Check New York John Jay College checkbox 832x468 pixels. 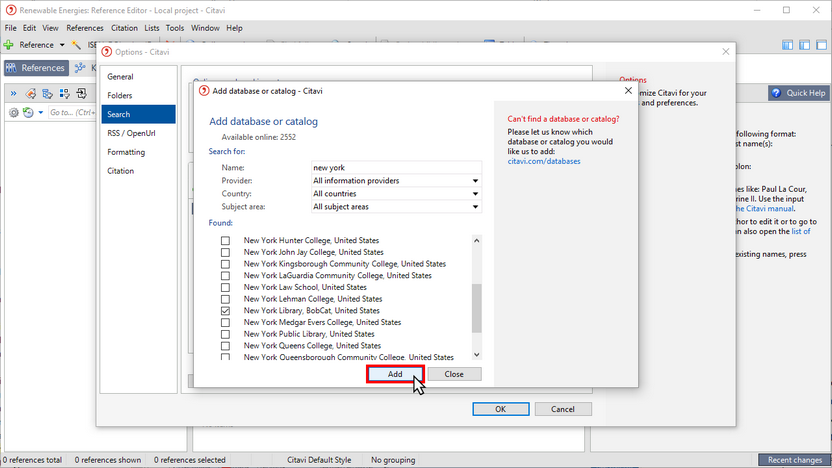click(226, 253)
